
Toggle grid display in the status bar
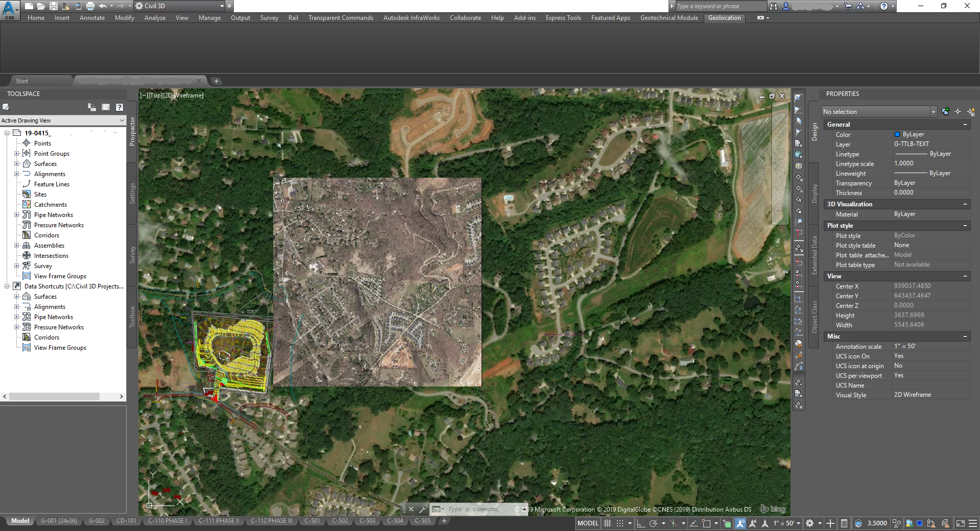(x=607, y=523)
